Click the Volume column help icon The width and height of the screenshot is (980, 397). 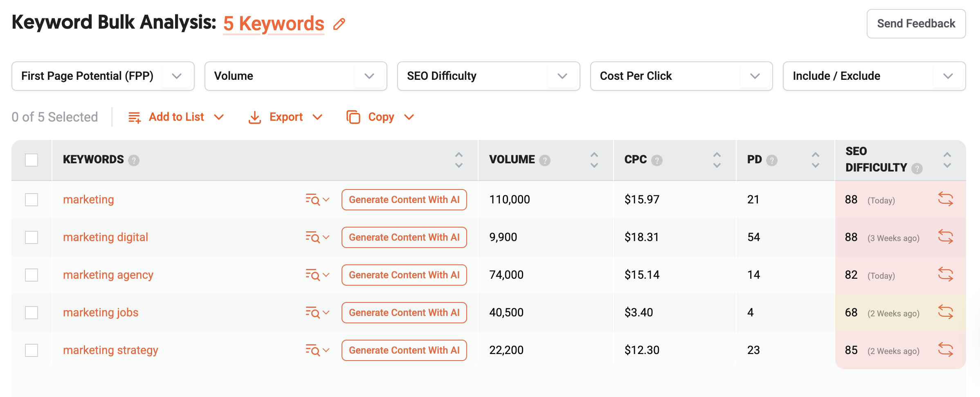pyautogui.click(x=545, y=160)
